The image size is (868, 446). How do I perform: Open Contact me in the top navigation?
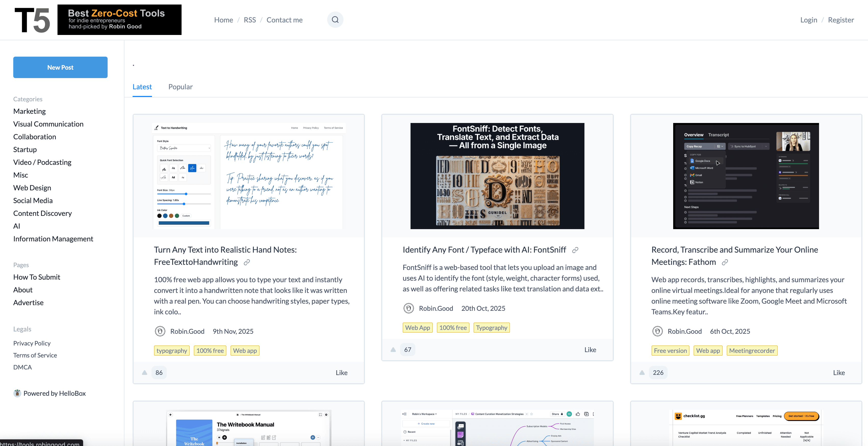tap(284, 20)
